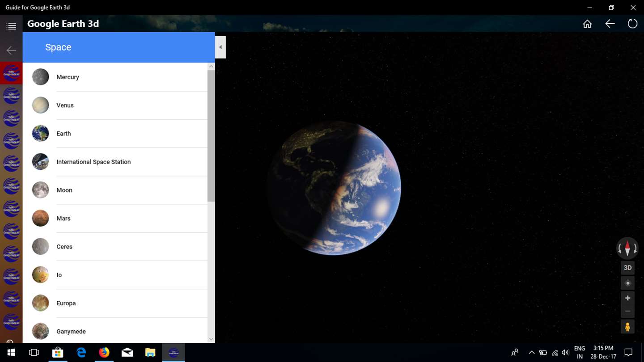
Task: Choose the Earth globe thumbnail in the list
Action: click(40, 133)
